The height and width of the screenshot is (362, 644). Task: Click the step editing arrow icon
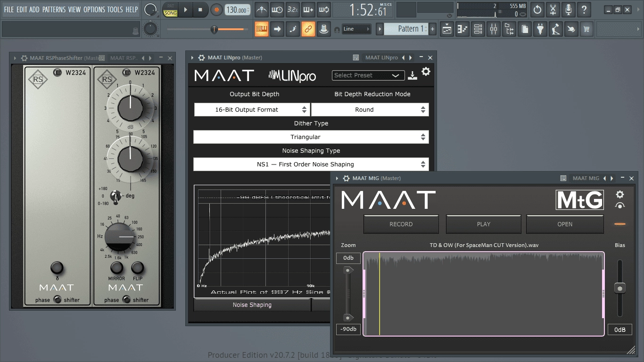[277, 29]
